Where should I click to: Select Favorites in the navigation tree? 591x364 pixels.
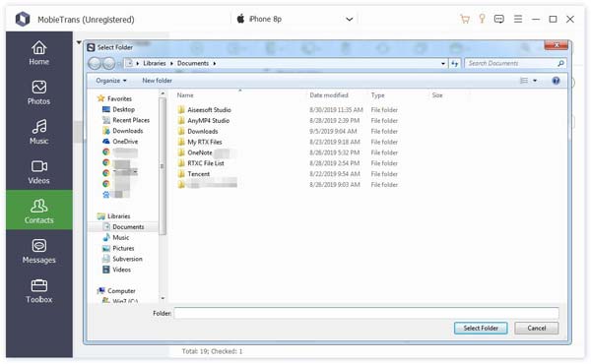pyautogui.click(x=114, y=98)
